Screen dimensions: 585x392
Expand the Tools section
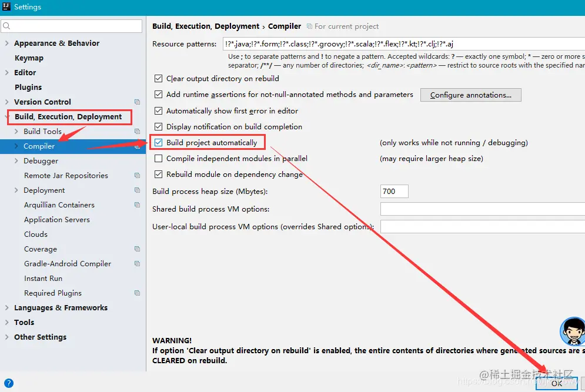pyautogui.click(x=6, y=322)
